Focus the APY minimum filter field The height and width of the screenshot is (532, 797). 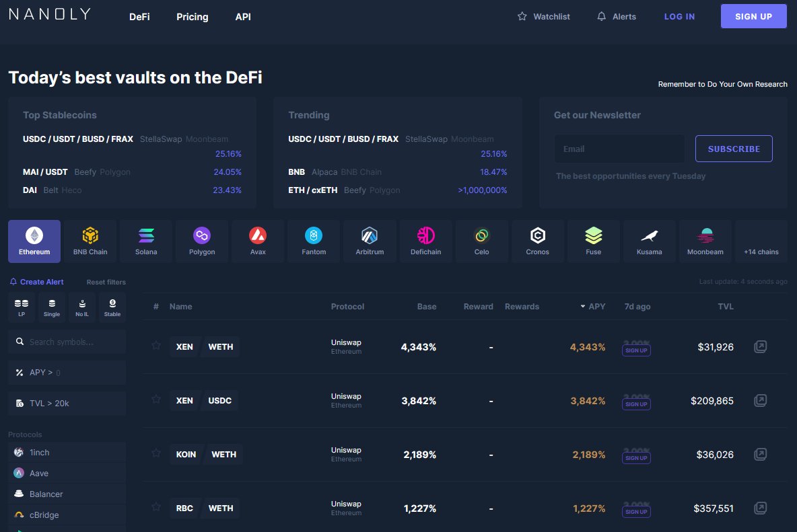click(67, 373)
